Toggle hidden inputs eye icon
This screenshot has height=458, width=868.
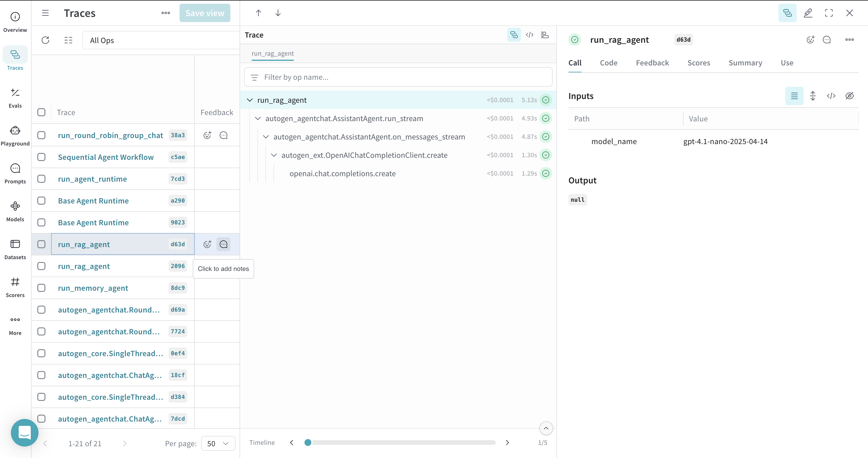(x=849, y=96)
